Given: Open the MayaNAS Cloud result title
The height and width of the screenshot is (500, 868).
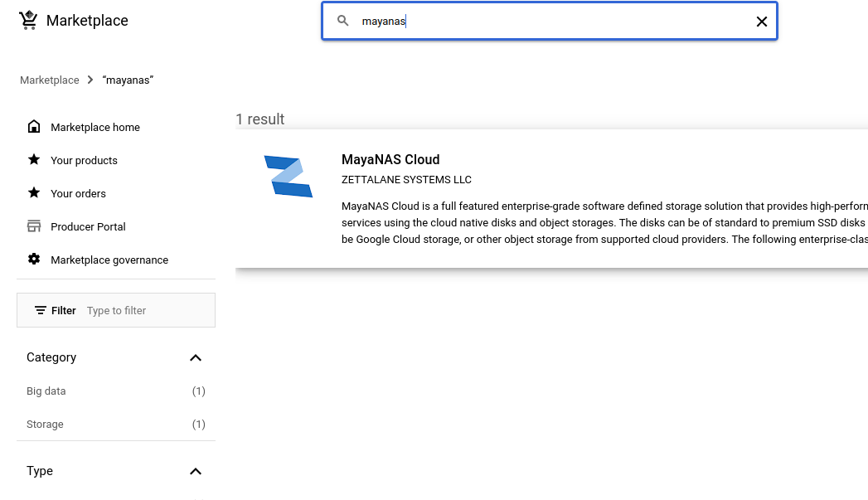Looking at the screenshot, I should point(390,159).
